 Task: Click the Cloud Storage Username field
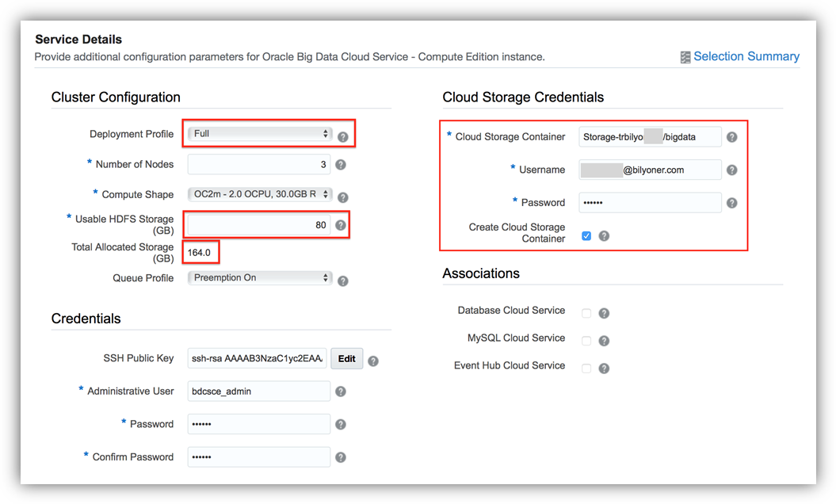tap(650, 170)
